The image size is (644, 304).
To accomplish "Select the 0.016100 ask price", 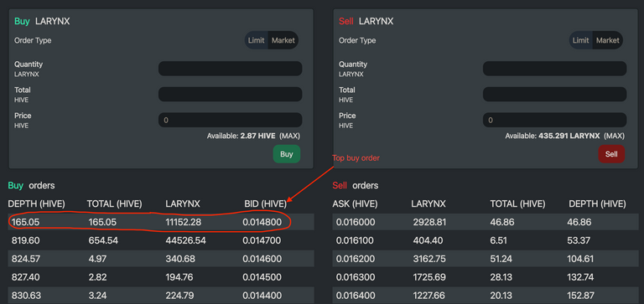I will (356, 240).
